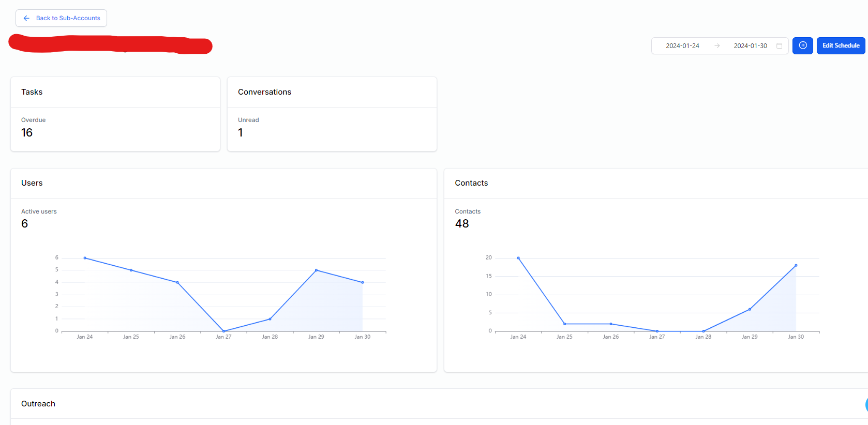
Task: Click the Outreach section header
Action: pos(38,404)
